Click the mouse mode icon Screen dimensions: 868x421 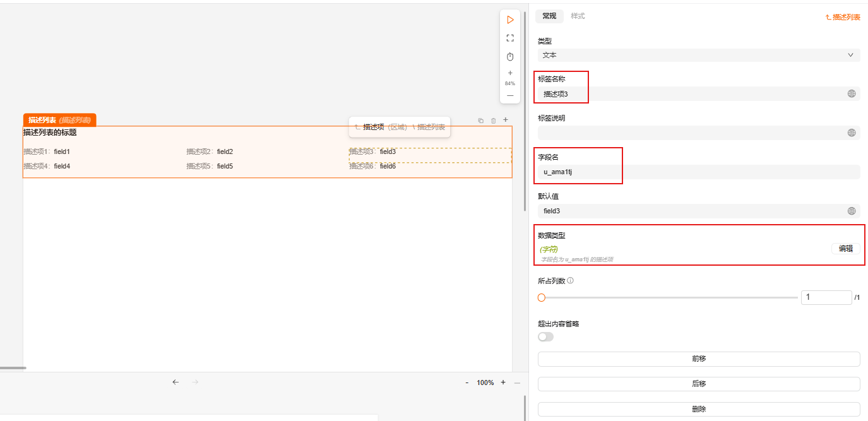coord(510,57)
